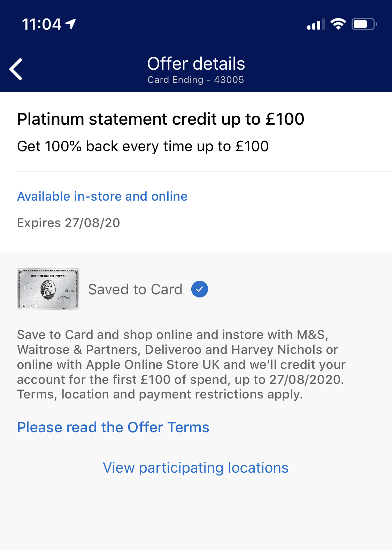Open 'View participating locations'
392x550 pixels.
[x=195, y=468]
